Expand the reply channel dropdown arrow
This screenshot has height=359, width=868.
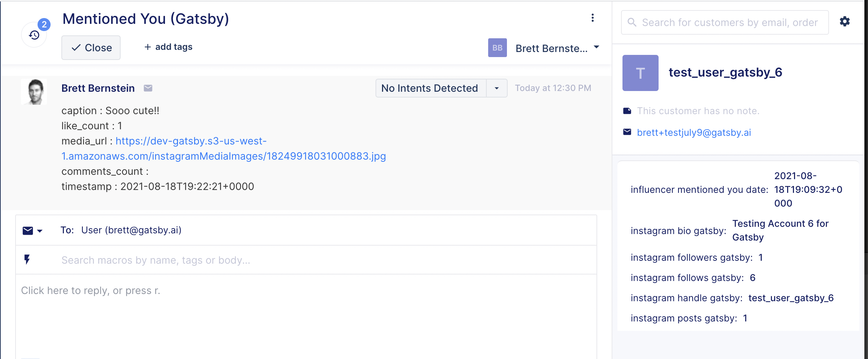(x=40, y=231)
